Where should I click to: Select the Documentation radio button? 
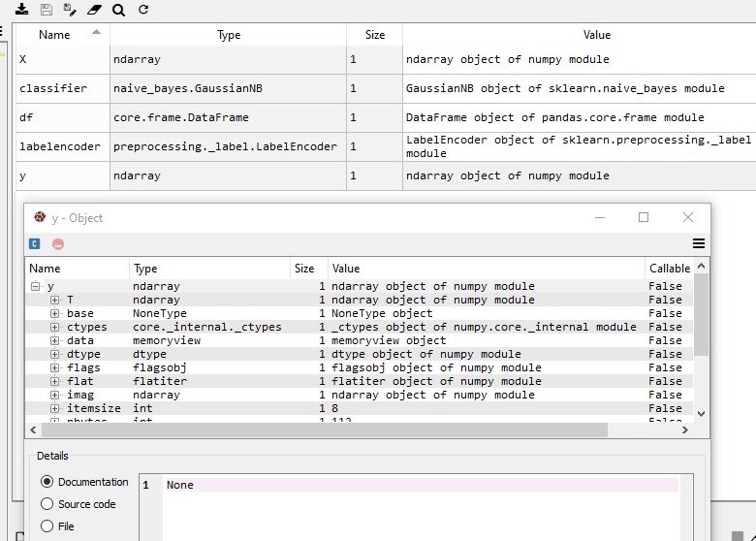(x=48, y=482)
